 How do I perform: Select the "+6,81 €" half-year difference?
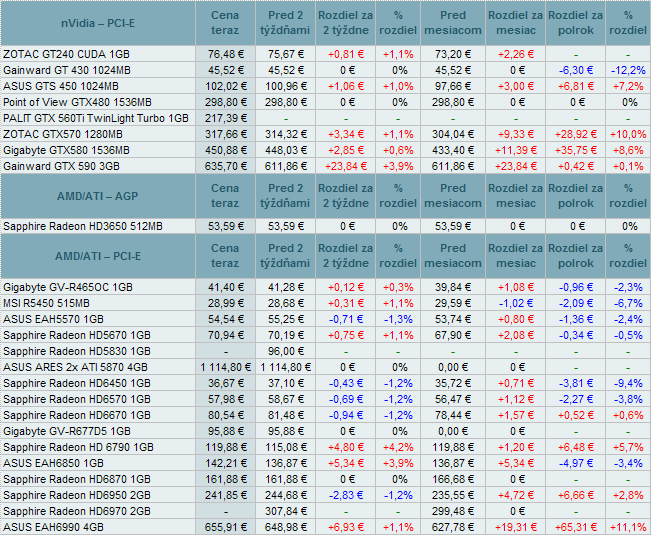pyautogui.click(x=576, y=86)
